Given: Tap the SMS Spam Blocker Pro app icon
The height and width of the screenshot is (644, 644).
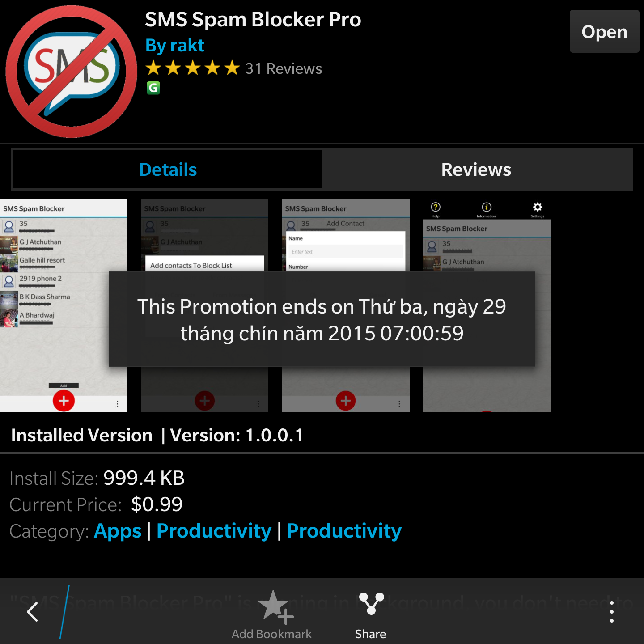Looking at the screenshot, I should (72, 72).
